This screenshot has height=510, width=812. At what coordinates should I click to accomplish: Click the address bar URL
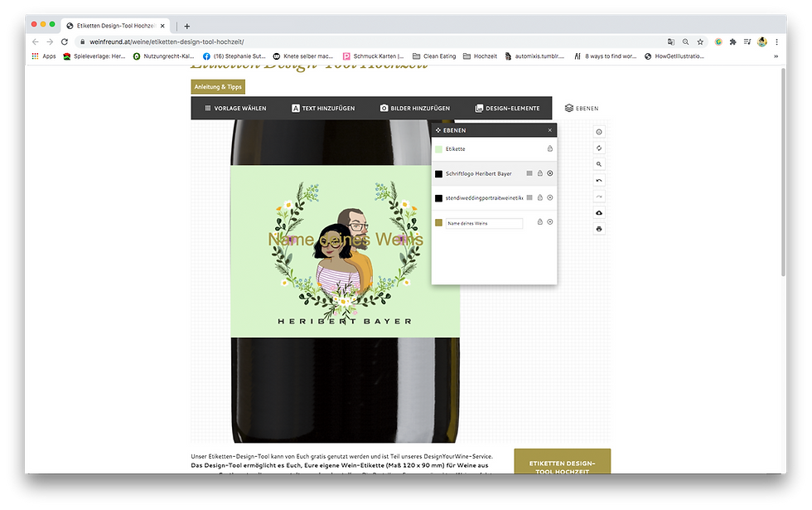click(x=167, y=41)
